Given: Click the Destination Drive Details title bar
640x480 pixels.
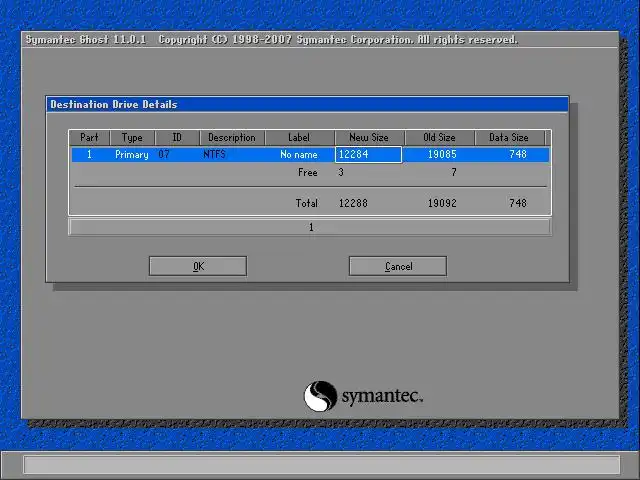Looking at the screenshot, I should point(307,104).
